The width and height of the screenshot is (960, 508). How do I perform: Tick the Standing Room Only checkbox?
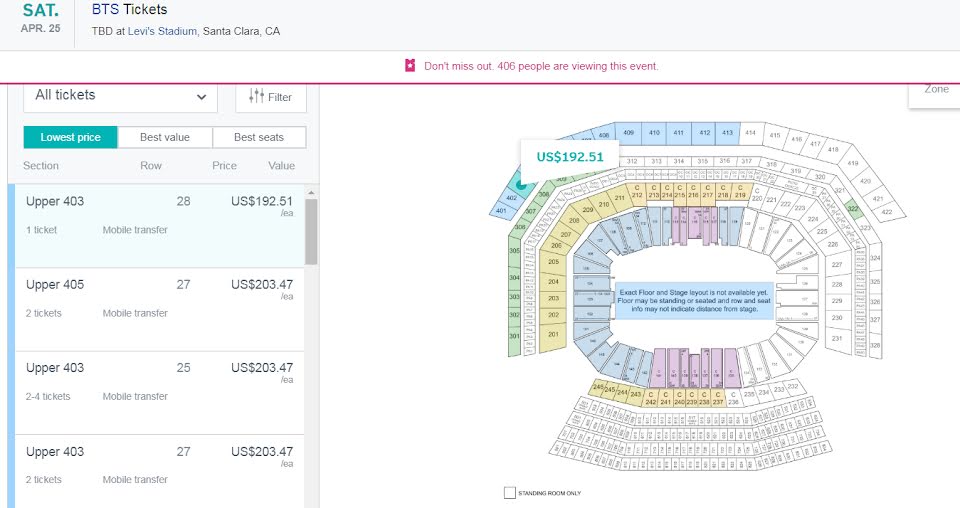(x=509, y=493)
